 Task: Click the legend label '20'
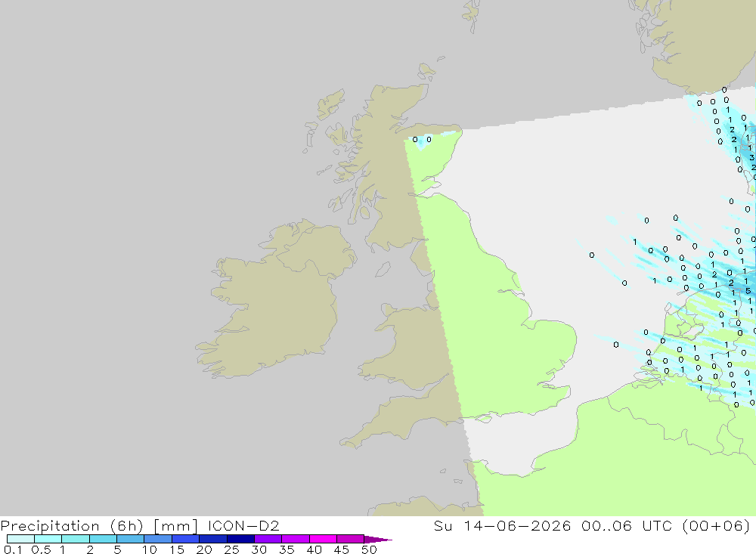(204, 549)
